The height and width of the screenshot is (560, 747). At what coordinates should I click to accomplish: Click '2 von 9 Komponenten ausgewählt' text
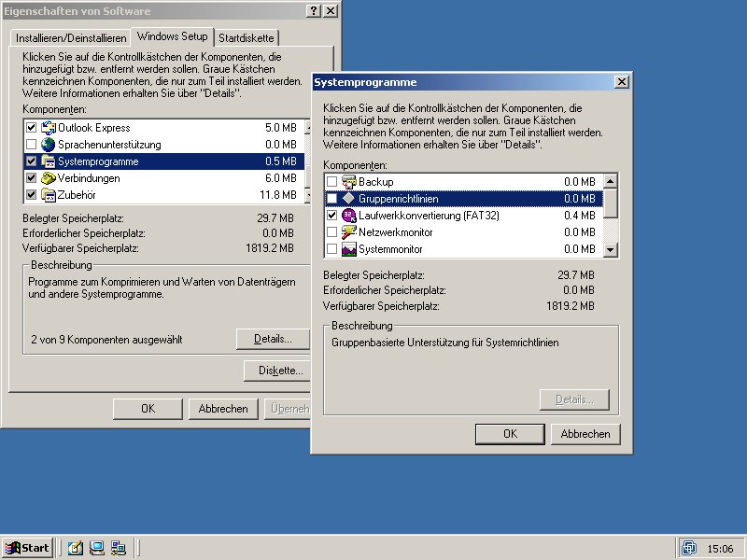pyautogui.click(x=106, y=340)
